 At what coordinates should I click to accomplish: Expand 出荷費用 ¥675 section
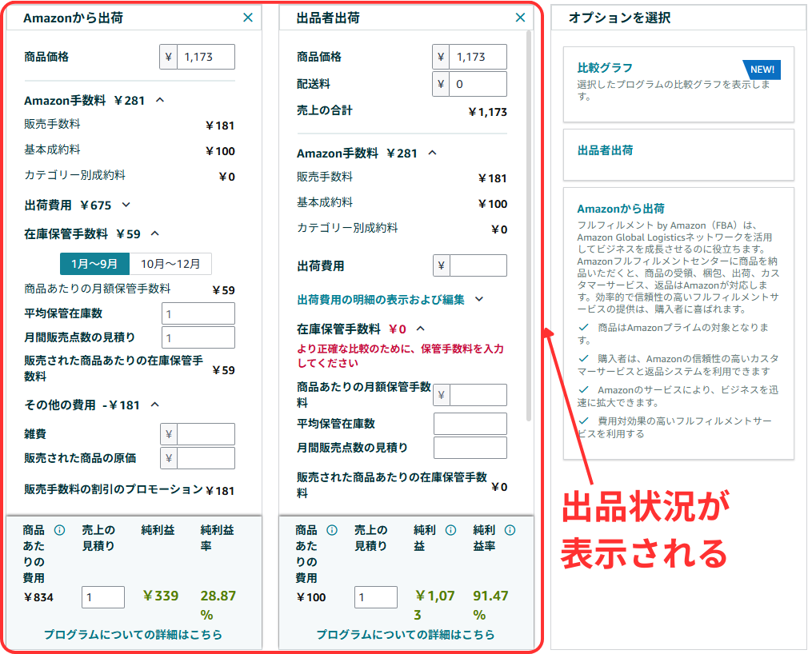tap(126, 205)
